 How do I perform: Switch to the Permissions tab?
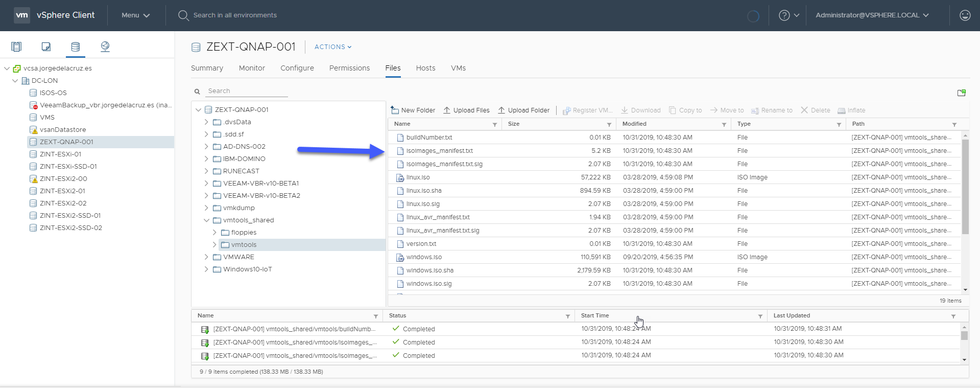pyautogui.click(x=349, y=68)
